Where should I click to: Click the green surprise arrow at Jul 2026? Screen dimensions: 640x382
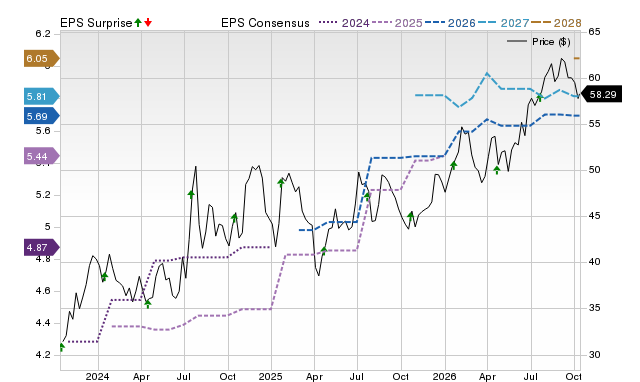[x=540, y=97]
